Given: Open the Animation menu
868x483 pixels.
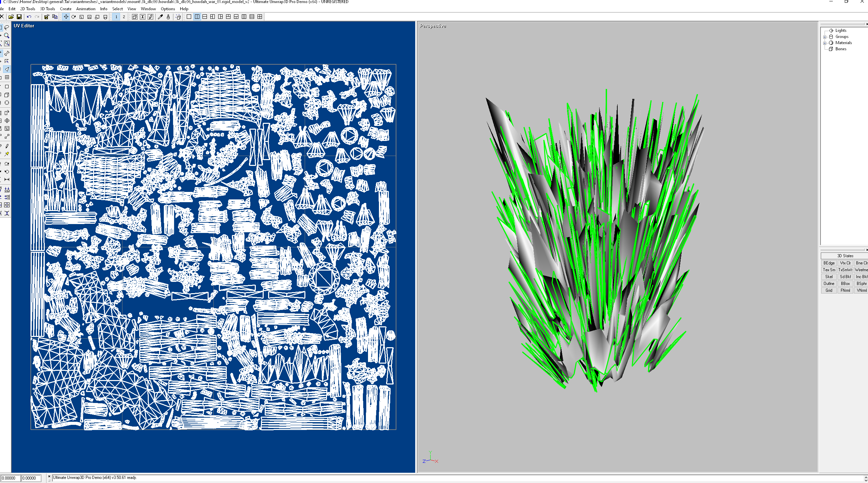Looking at the screenshot, I should tap(86, 9).
